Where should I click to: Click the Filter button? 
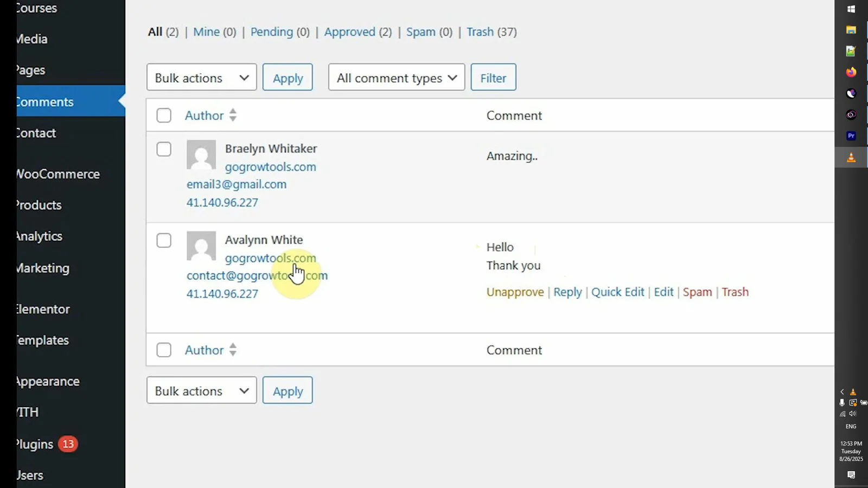[x=493, y=78]
